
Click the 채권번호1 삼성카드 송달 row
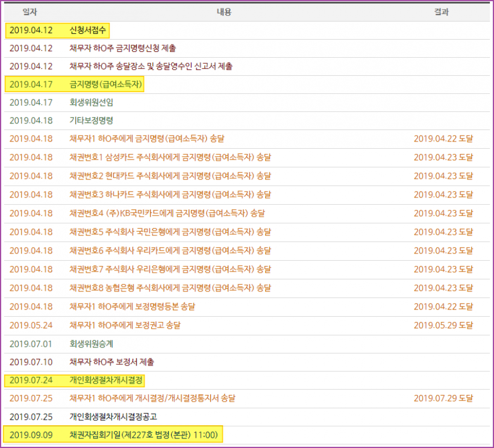click(x=246, y=157)
